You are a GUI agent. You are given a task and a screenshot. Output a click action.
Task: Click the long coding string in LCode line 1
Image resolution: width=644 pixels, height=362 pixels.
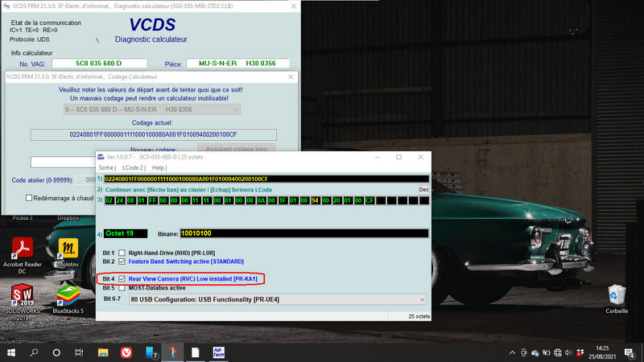coord(266,179)
